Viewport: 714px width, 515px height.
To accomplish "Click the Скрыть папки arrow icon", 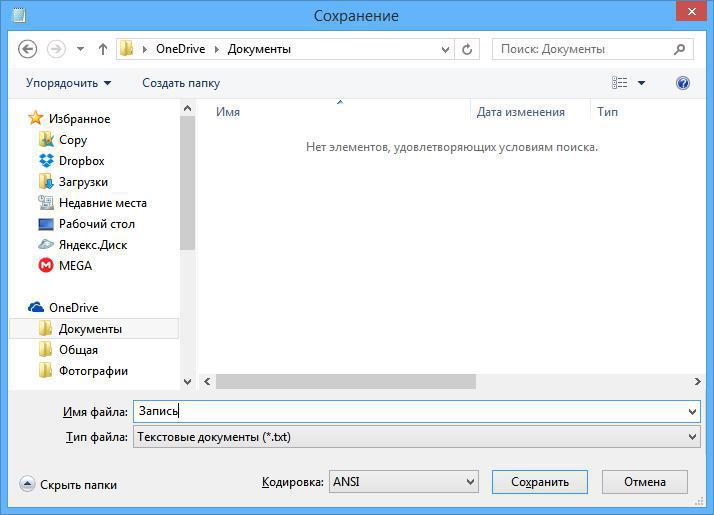I will [x=27, y=484].
